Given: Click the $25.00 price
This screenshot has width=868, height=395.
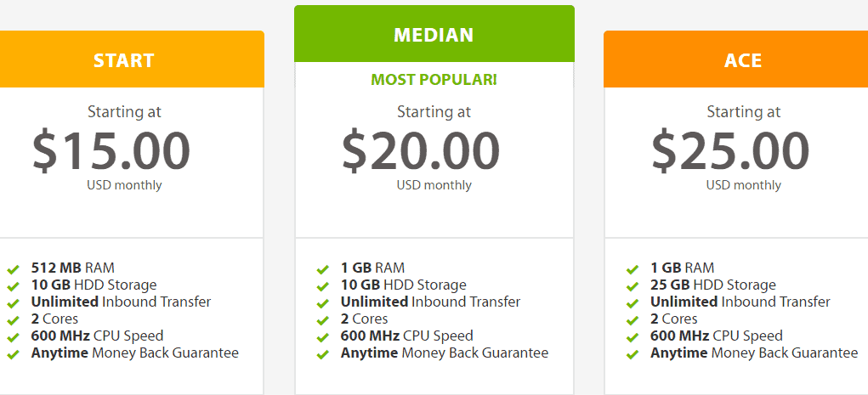Looking at the screenshot, I should pyautogui.click(x=730, y=150).
